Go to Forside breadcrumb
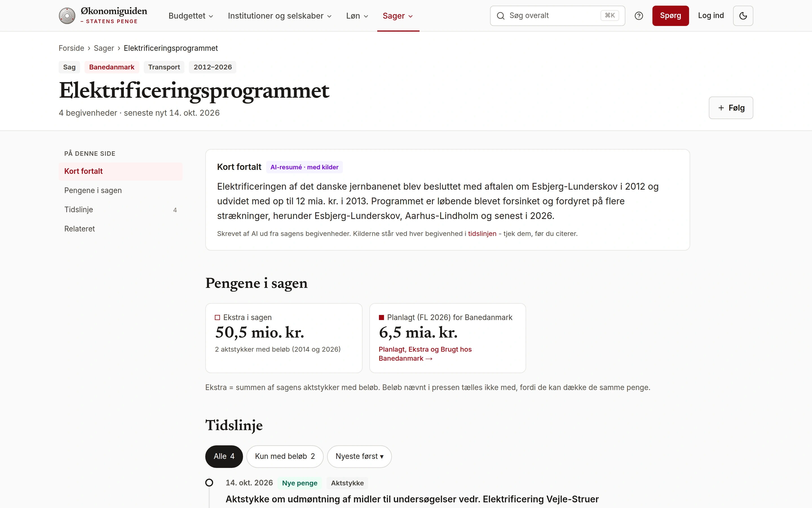 click(x=71, y=48)
